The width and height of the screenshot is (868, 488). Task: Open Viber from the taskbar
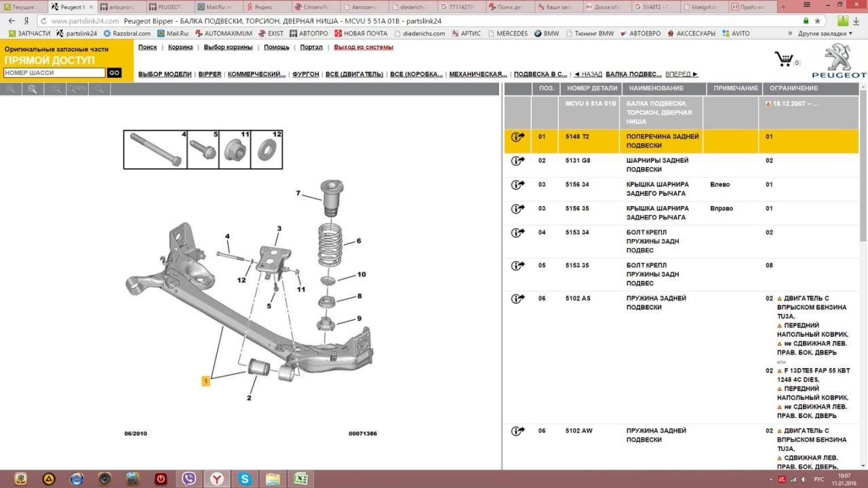pyautogui.click(x=189, y=479)
